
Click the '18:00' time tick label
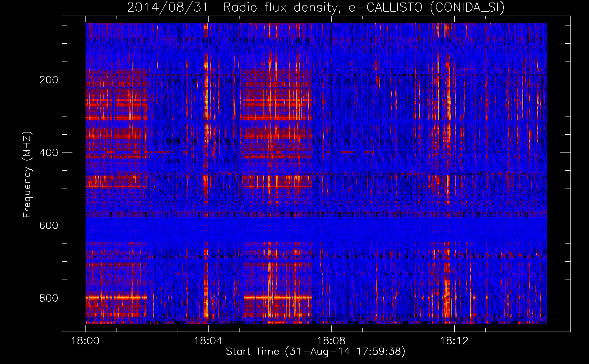pos(85,341)
